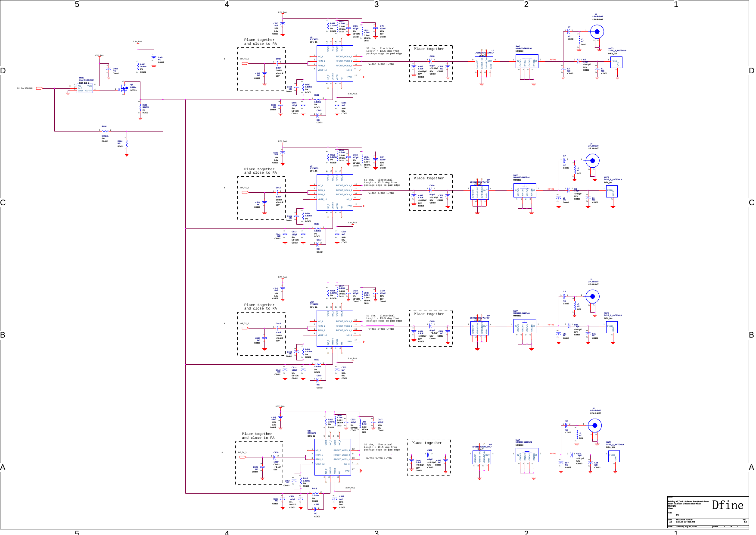Click the RF_TX_3 input port symbol

[x=243, y=457]
